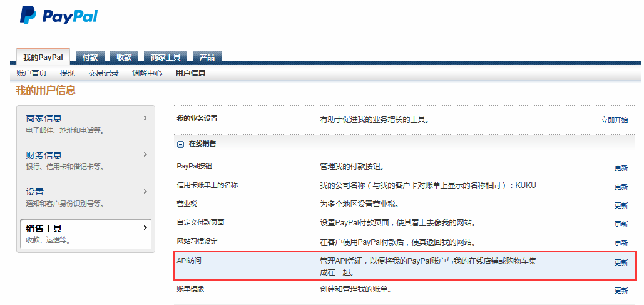Click 更新 for 信用卡账单上的名称 row
644x305 pixels.
[621, 187]
